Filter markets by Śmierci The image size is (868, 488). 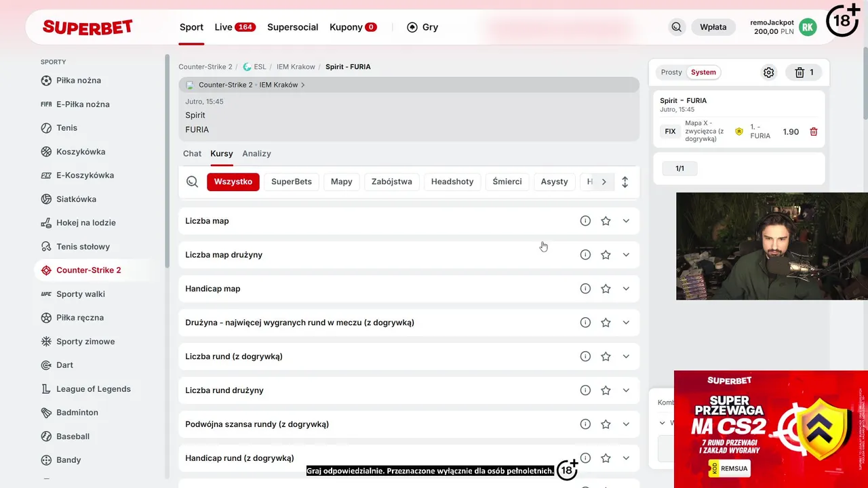(x=507, y=182)
